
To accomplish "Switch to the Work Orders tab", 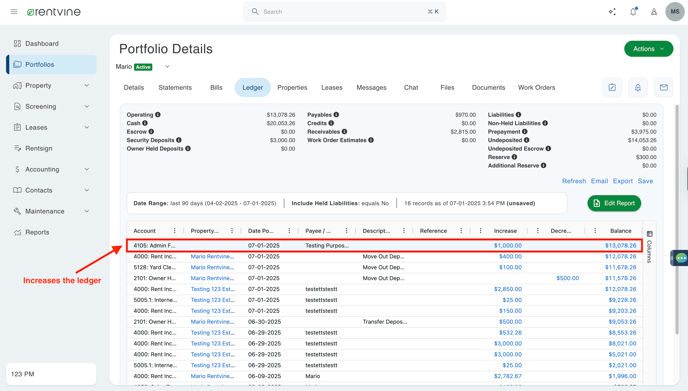I will pos(537,87).
